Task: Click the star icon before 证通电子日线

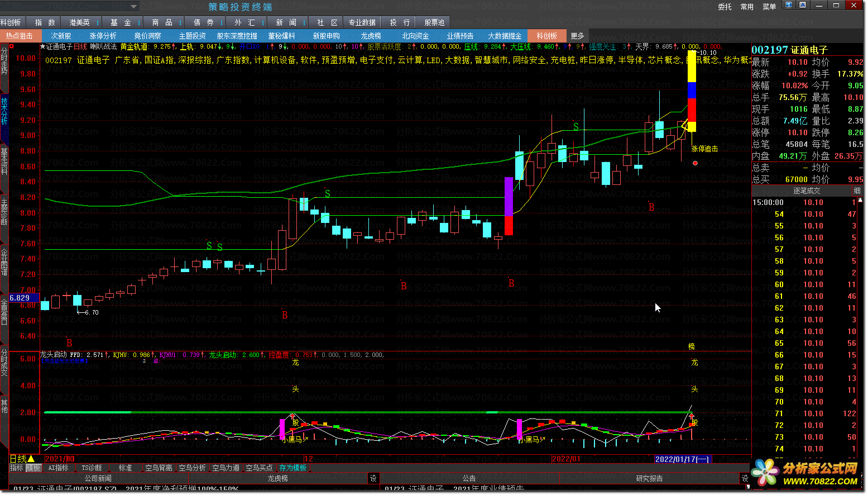Action: [x=42, y=47]
